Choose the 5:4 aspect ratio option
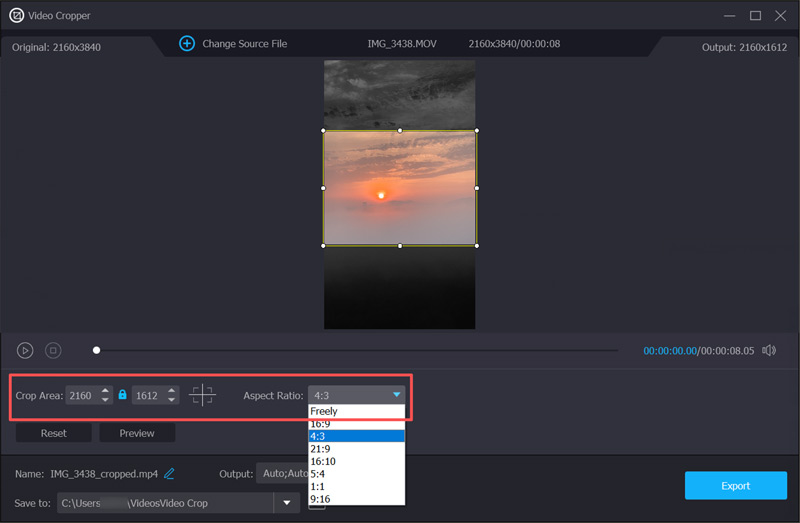This screenshot has height=523, width=800. pyautogui.click(x=357, y=474)
